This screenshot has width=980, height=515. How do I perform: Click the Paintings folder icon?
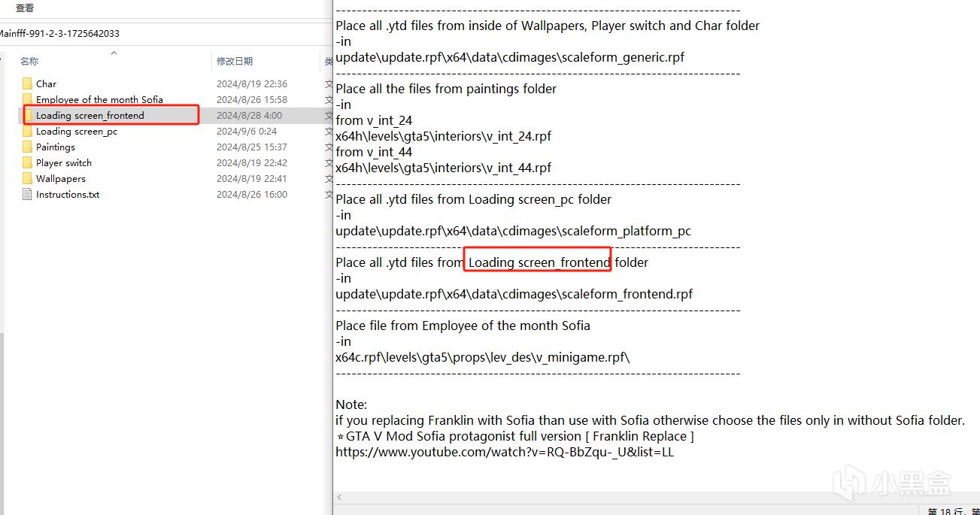(27, 147)
